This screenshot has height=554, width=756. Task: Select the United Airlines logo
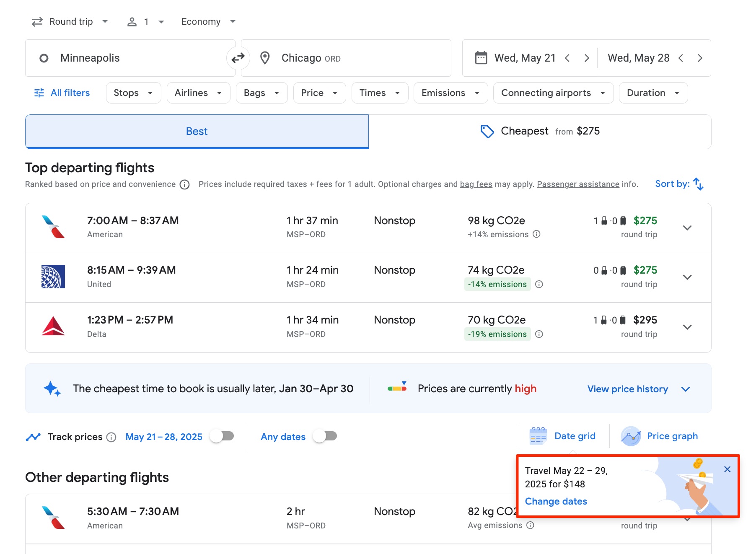click(53, 277)
